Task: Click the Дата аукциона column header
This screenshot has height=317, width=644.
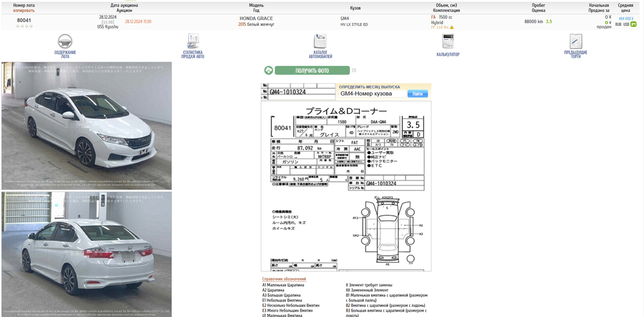Action: click(x=124, y=8)
